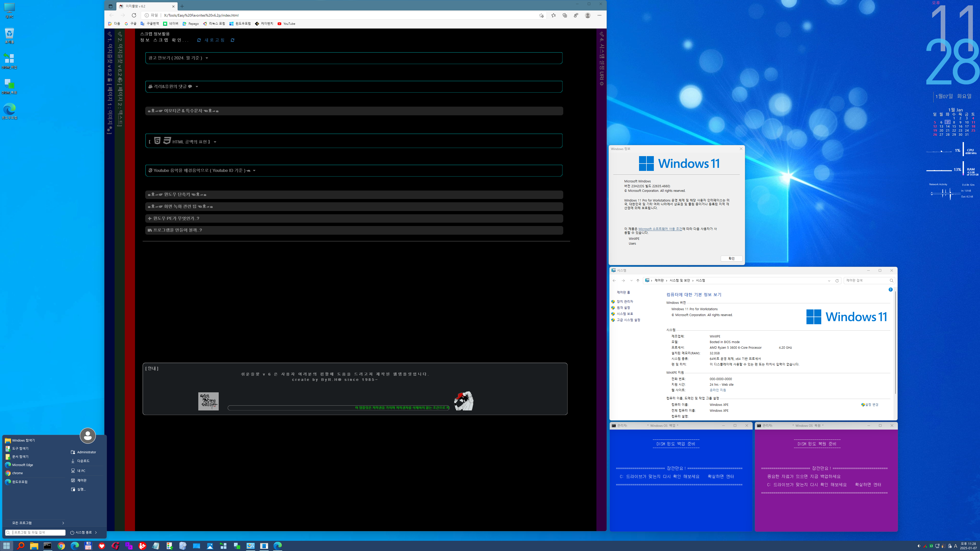Open the Edge Collections icon
Viewport: 980px width, 551px height.
tap(565, 15)
